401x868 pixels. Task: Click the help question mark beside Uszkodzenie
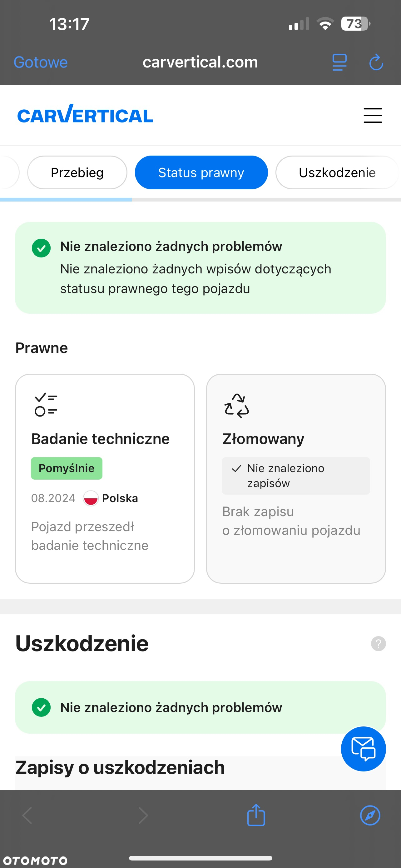(378, 644)
